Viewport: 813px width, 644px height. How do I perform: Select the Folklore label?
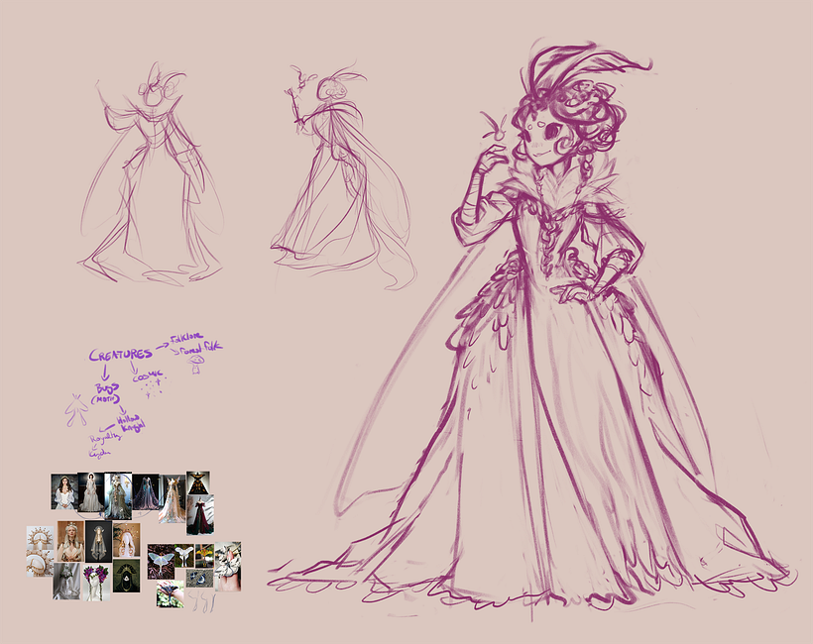point(185,340)
